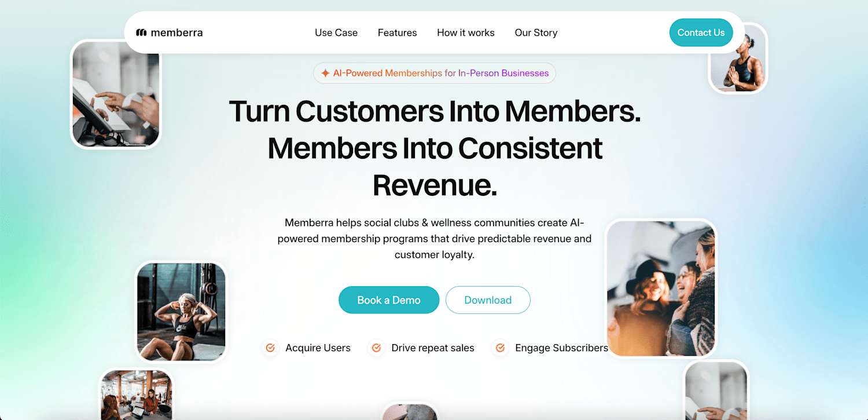Click the Acquire Users checkmark icon
Viewport: 868px width, 420px height.
pos(270,348)
